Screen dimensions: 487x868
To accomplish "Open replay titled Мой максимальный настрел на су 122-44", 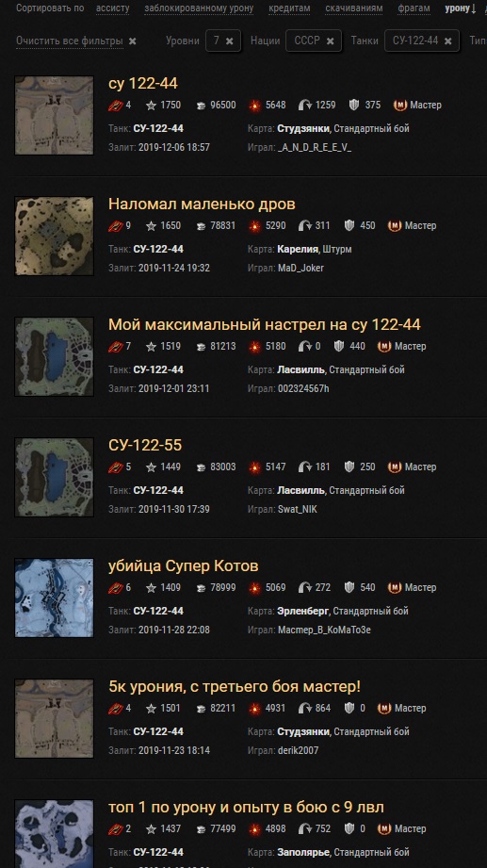I will (x=265, y=324).
